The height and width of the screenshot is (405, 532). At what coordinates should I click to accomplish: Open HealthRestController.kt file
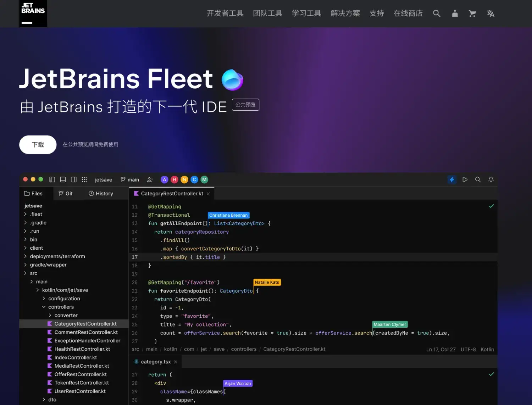click(x=79, y=349)
